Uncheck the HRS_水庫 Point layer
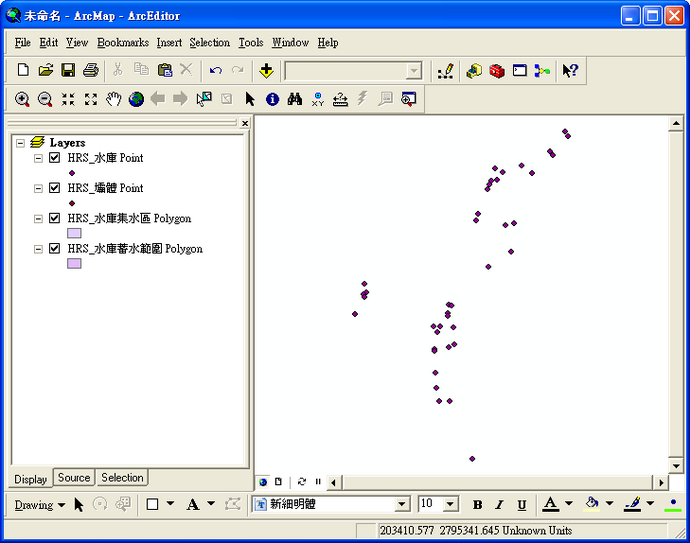The width and height of the screenshot is (690, 543). (x=55, y=158)
